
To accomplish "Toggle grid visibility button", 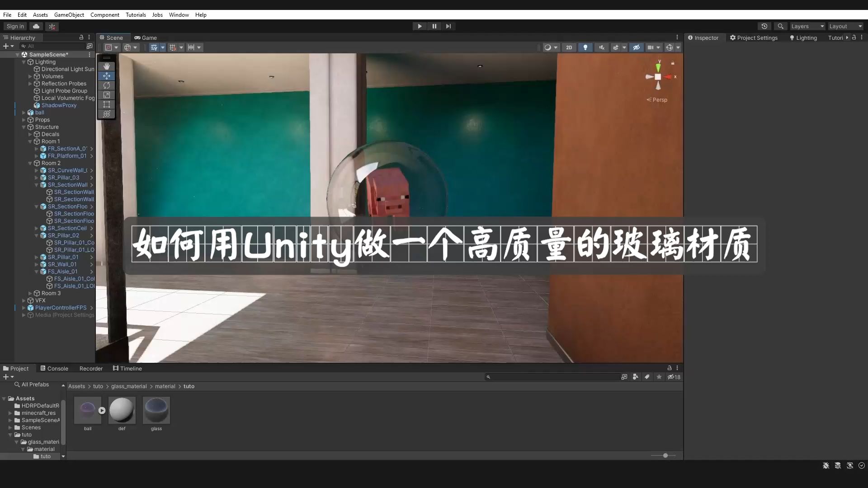I will [x=154, y=47].
